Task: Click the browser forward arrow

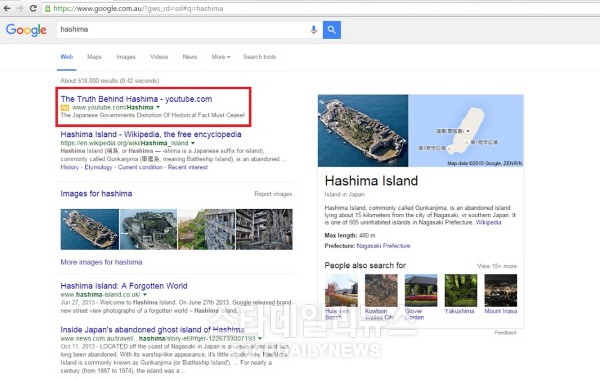Action: click(20, 8)
